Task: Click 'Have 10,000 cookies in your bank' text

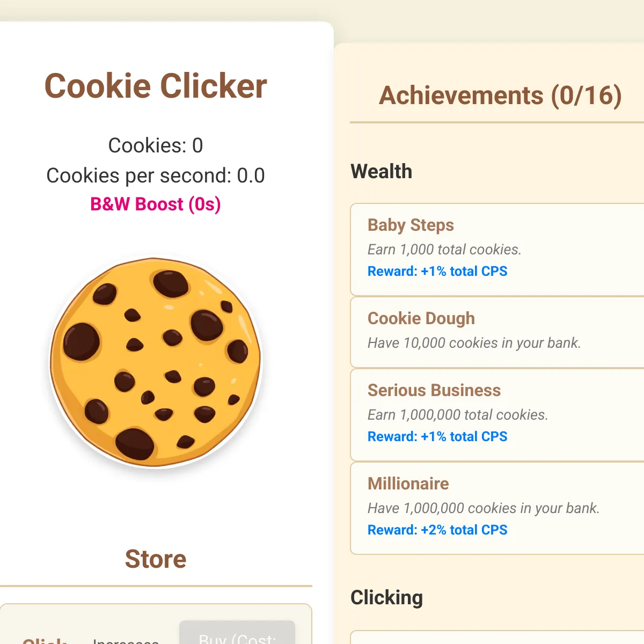Action: [474, 343]
